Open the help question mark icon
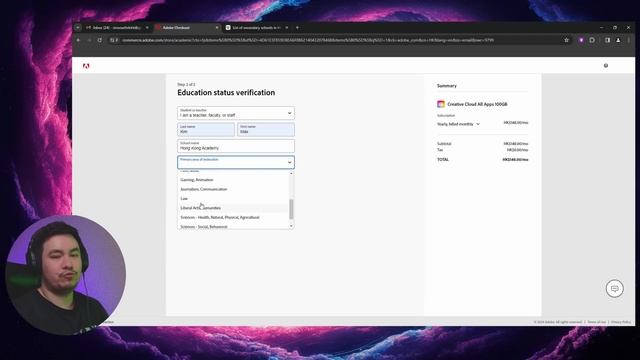Screen dimensions: 640x360 (x=606, y=65)
